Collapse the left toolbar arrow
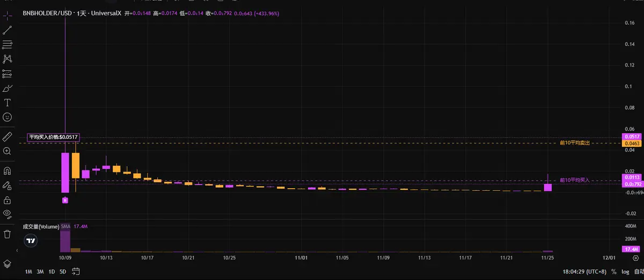 [x=17, y=250]
